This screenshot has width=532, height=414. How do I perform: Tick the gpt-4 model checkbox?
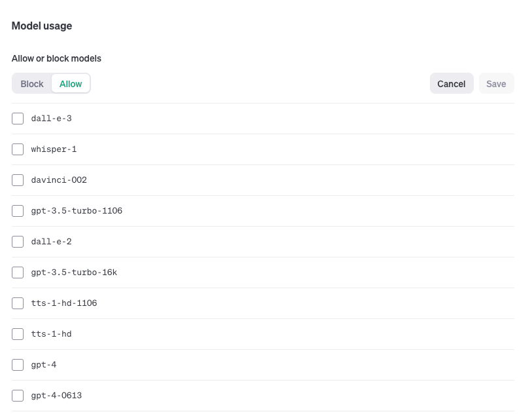coord(18,365)
